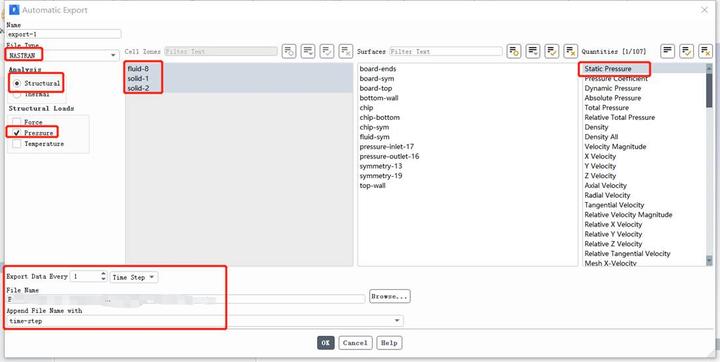Click the Automatic Export window app icon
Viewport: 720px width, 362px height.
coord(14,10)
